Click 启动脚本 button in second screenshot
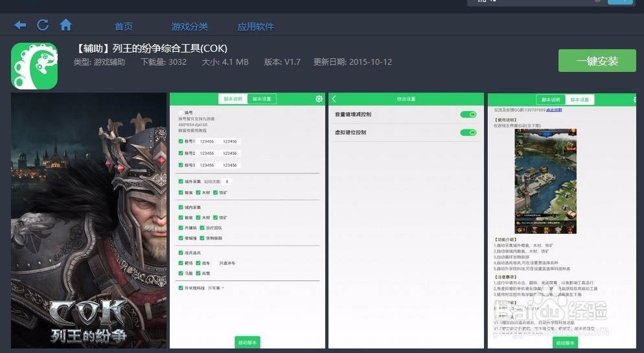This screenshot has height=353, width=644. (247, 342)
